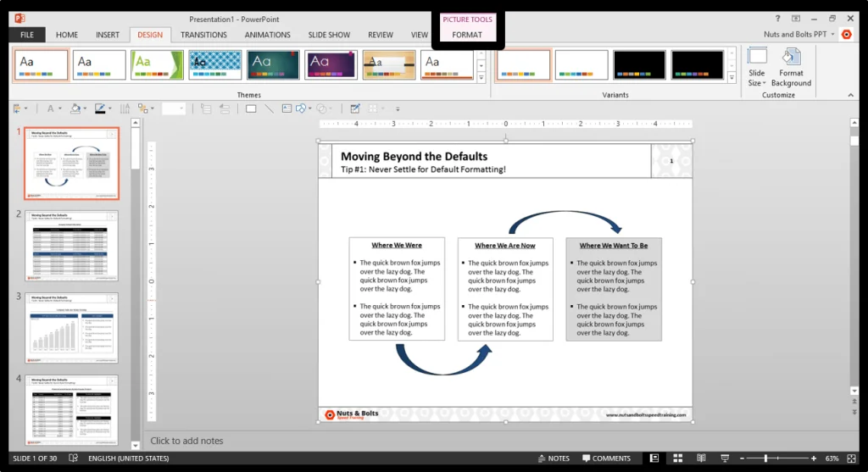Click the Font Color A icon
The width and height of the screenshot is (868, 472).
[50, 108]
